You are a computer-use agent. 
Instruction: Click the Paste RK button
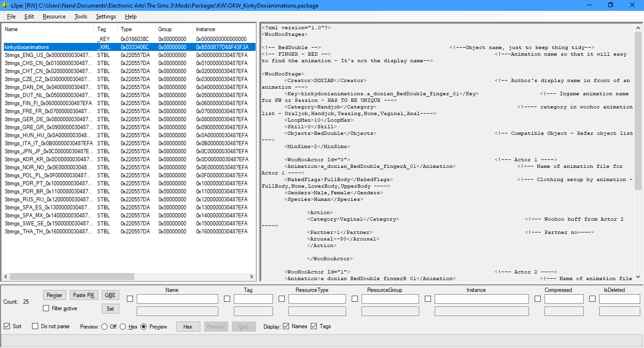[x=84, y=295]
